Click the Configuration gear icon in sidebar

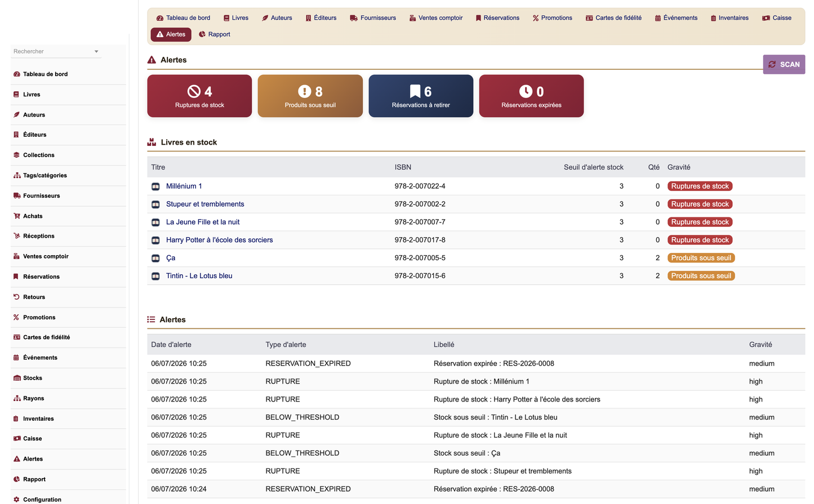(16, 499)
